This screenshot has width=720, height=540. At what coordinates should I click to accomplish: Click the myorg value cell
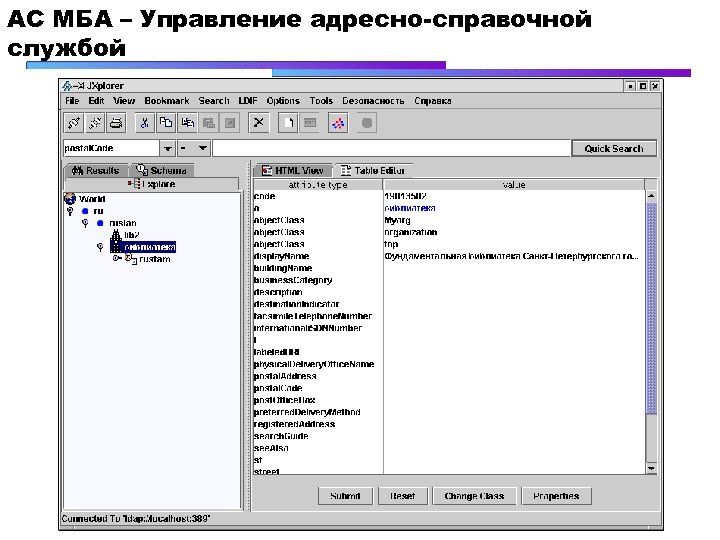(x=514, y=220)
